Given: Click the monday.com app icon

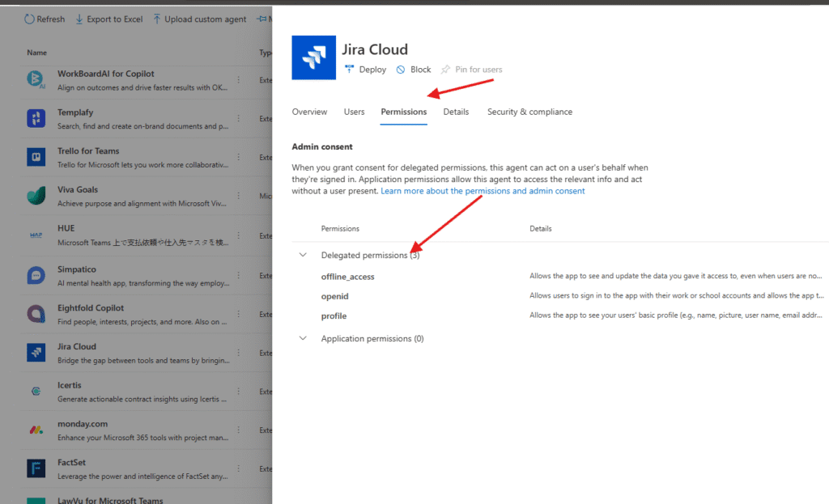Looking at the screenshot, I should coord(36,430).
